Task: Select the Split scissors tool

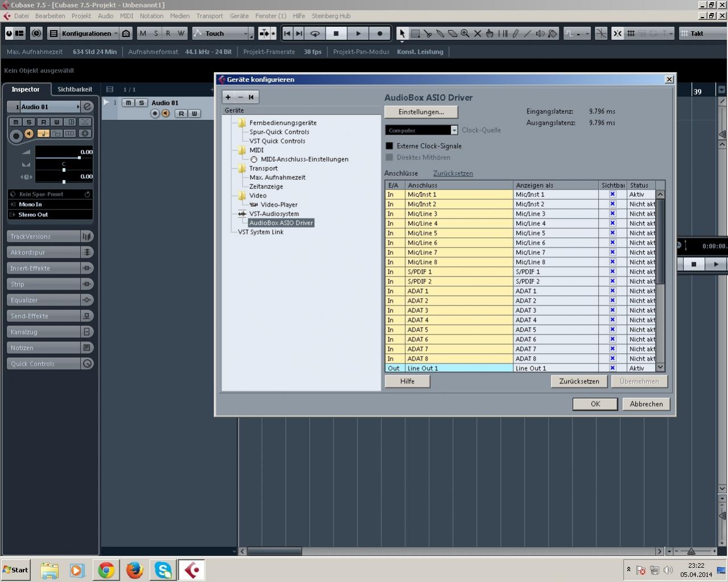Action: tap(428, 34)
